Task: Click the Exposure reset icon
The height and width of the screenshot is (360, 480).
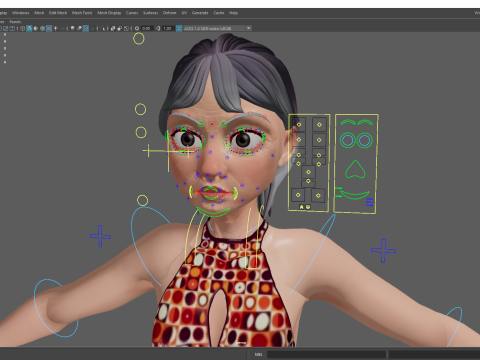Action: (x=137, y=28)
